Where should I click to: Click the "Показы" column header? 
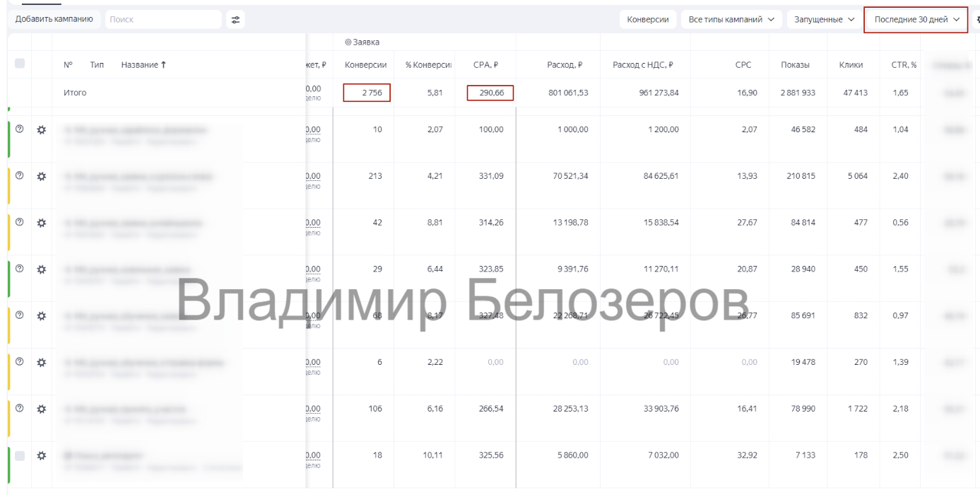click(795, 65)
